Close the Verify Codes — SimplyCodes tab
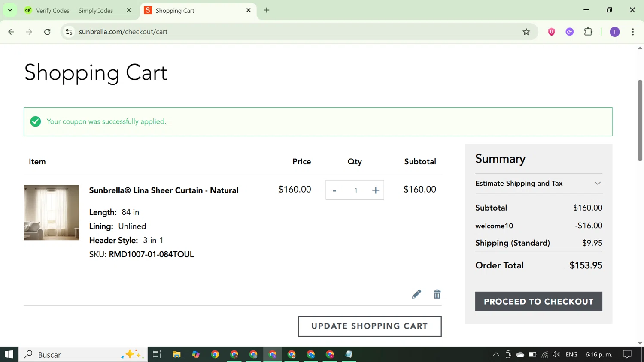Image resolution: width=644 pixels, height=362 pixels. point(129,10)
